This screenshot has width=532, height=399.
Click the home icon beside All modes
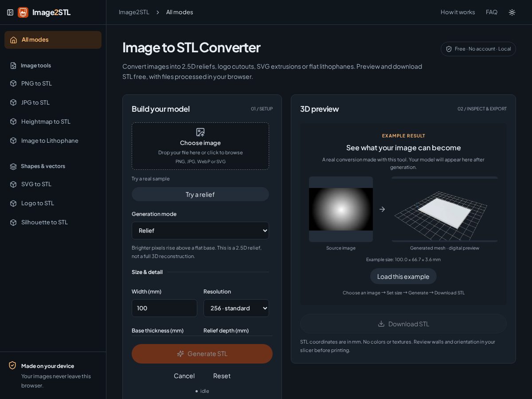click(13, 40)
